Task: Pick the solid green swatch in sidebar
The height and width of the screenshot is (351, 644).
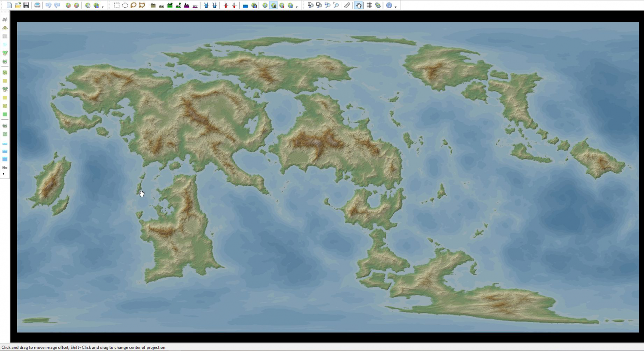Action: coord(5,114)
